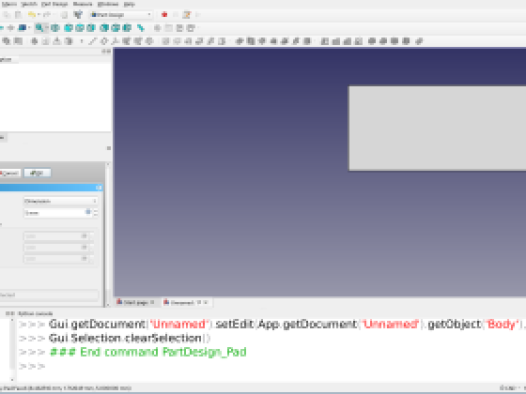Image resolution: width=526 pixels, height=394 pixels.
Task: Open the Part Design menu
Action: 55,4
